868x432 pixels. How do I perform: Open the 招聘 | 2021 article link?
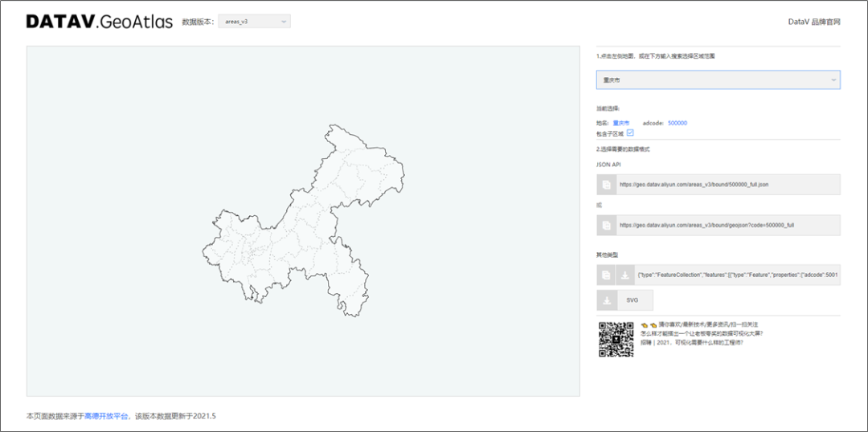pos(691,342)
